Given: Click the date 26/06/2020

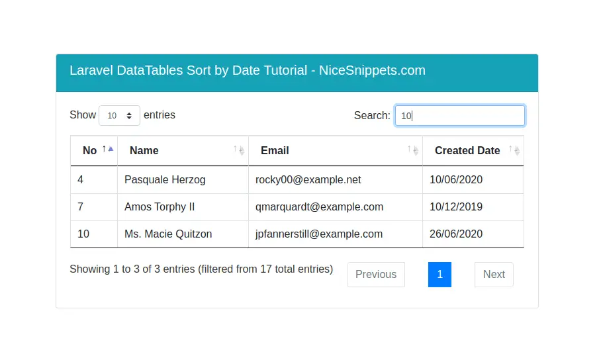Looking at the screenshot, I should pos(456,234).
